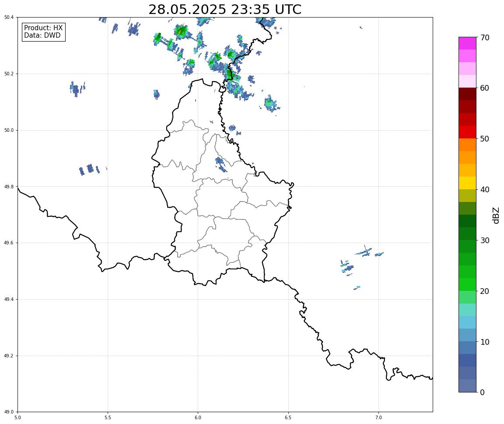Click the colorbar tick label 40
504x424 pixels.
point(484,190)
